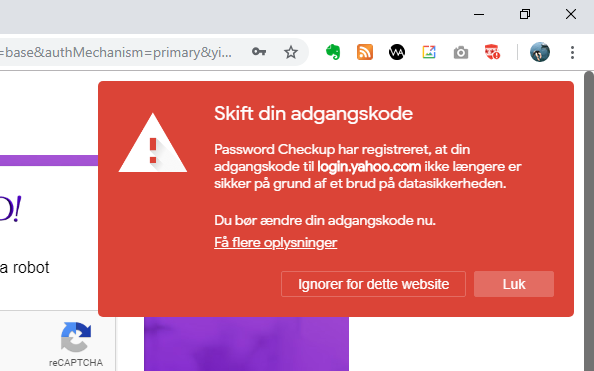Minimize the Chrome window
This screenshot has width=594, height=371.
tap(479, 14)
